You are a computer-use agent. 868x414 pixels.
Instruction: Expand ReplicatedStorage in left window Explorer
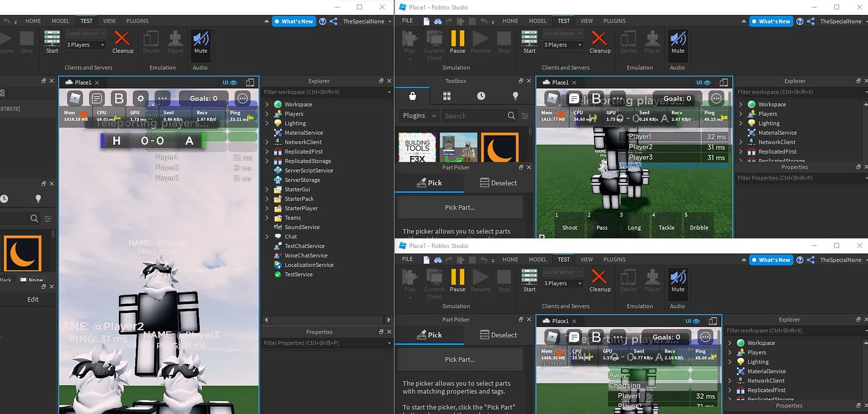pos(267,161)
